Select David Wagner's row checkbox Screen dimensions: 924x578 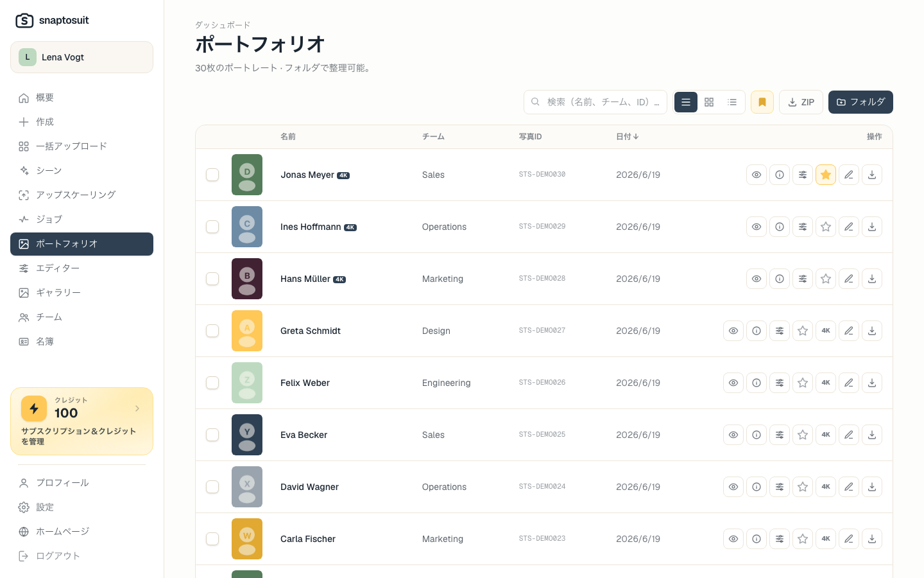[x=212, y=487]
